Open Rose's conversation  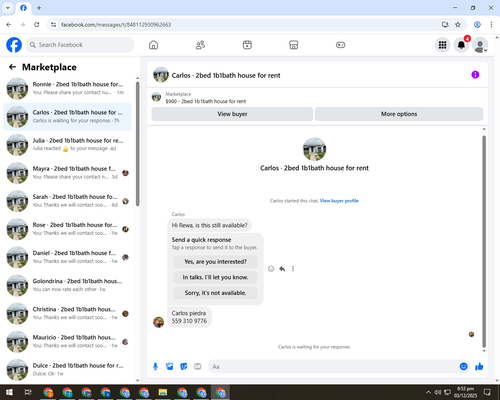[67, 229]
